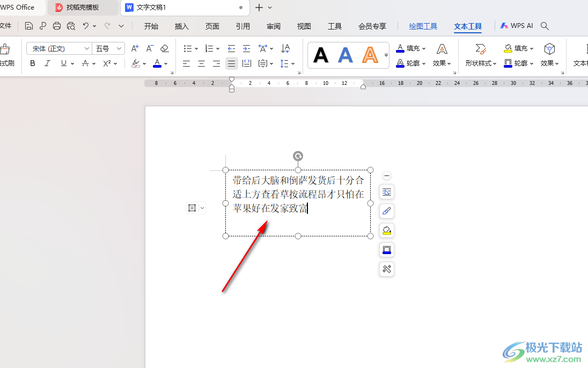Viewport: 588px width, 368px height.
Task: Open the 绘图工具 tab
Action: click(x=423, y=26)
